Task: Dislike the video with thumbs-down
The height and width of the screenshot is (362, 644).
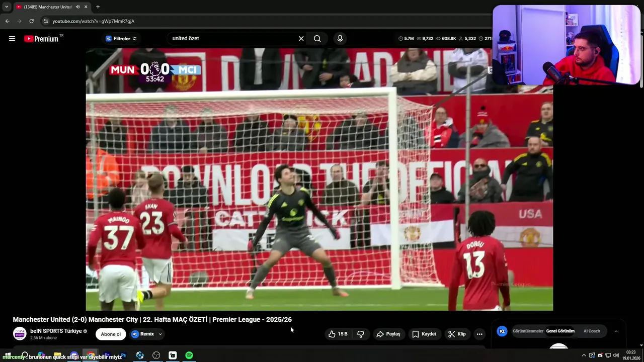Action: (x=361, y=334)
